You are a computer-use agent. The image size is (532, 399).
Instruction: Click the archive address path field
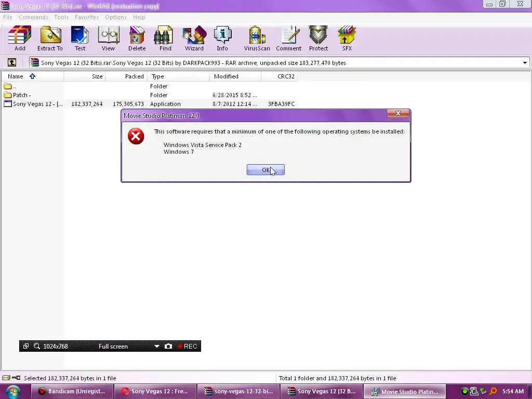pyautogui.click(x=279, y=63)
